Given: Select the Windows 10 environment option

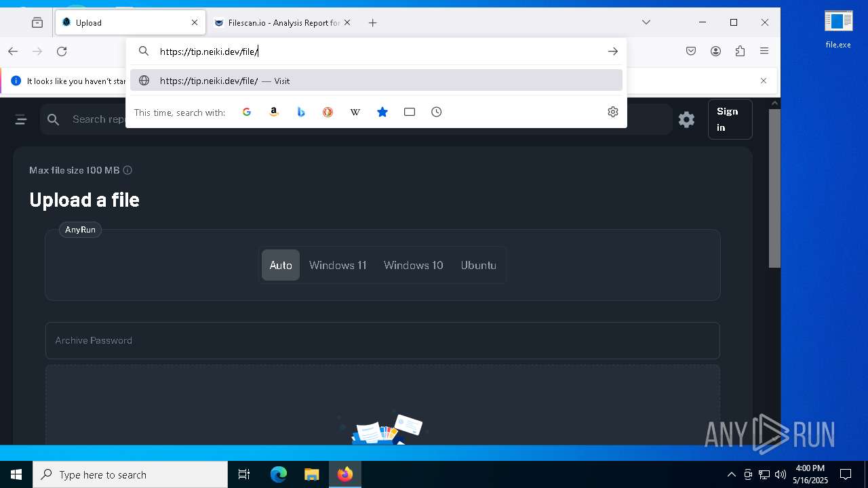Looking at the screenshot, I should pos(414,265).
